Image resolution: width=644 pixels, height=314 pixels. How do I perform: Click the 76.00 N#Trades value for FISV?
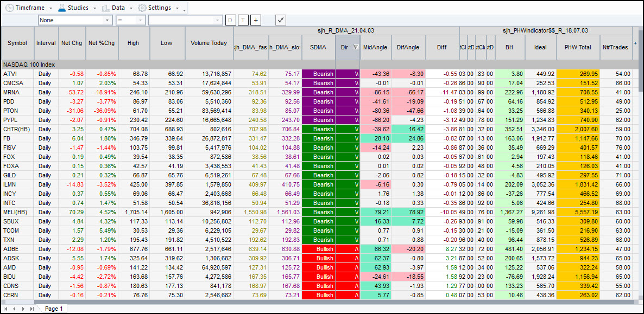click(x=622, y=148)
